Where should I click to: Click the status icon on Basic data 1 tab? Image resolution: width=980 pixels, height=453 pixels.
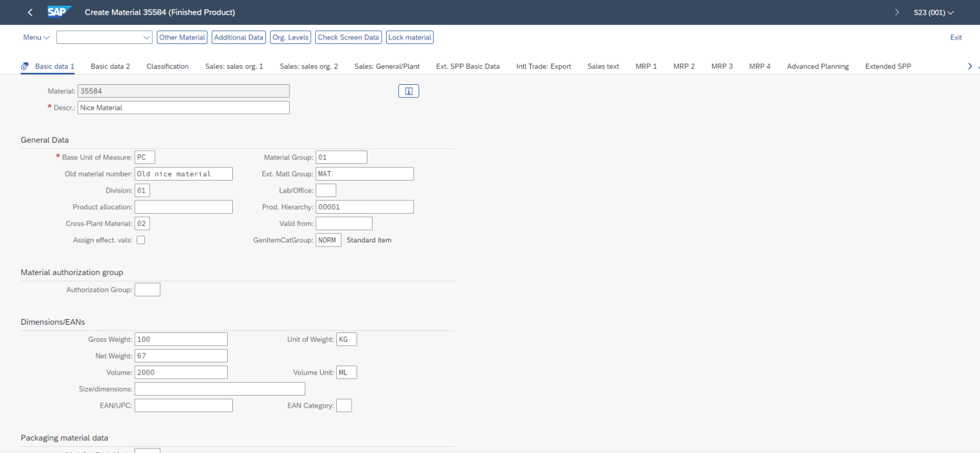(24, 66)
